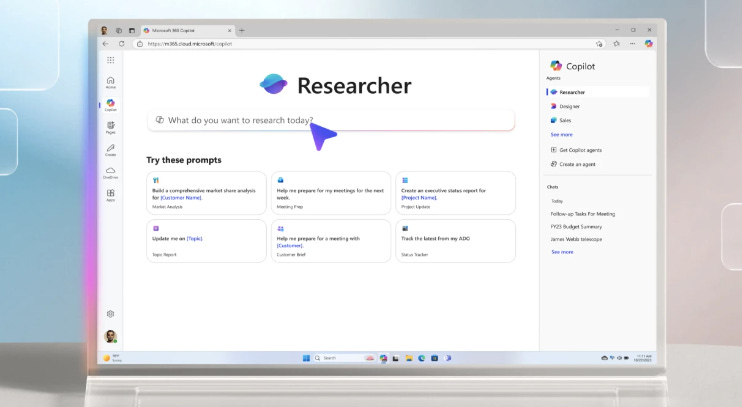Click the research prompt input field
The width and height of the screenshot is (742, 407).
331,120
